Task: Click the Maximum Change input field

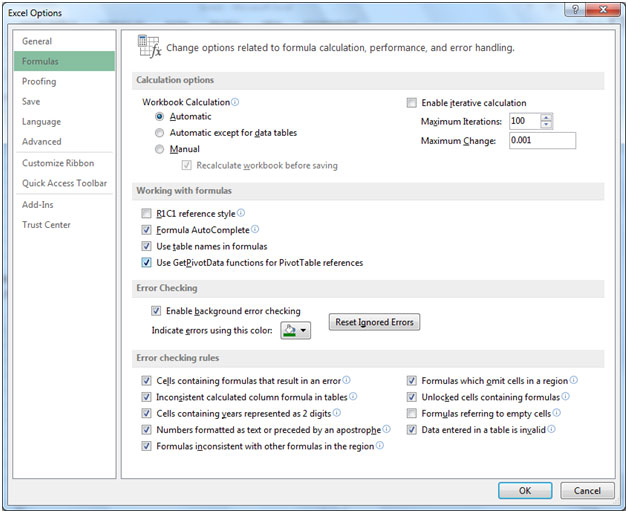Action: click(542, 141)
